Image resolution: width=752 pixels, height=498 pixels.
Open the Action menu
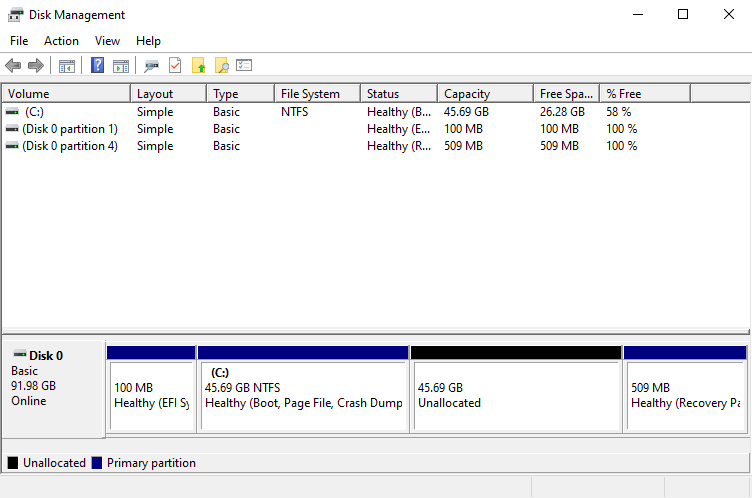(x=61, y=41)
